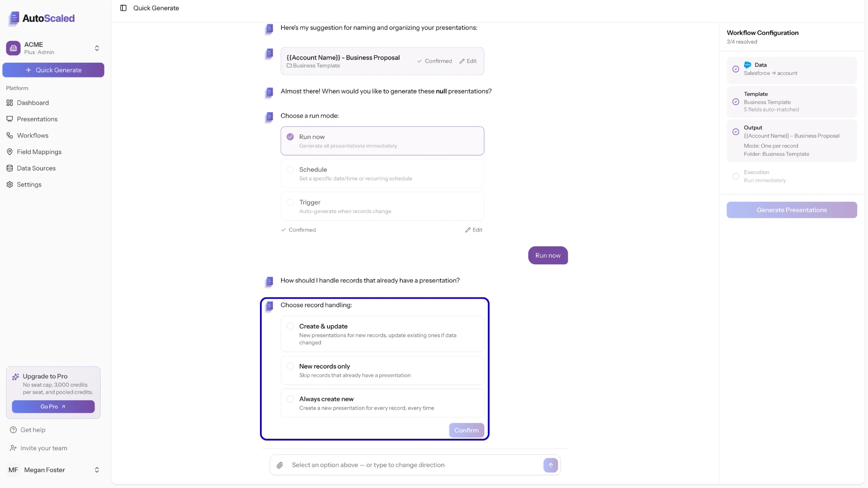Select the Data Sources icon
This screenshot has width=868, height=488.
10,168
